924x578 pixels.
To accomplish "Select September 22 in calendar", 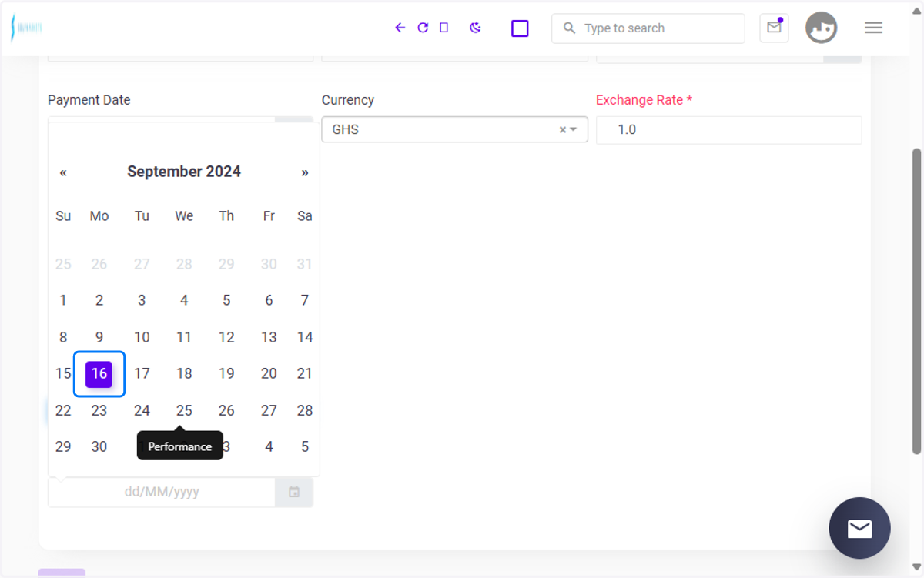I will (63, 410).
